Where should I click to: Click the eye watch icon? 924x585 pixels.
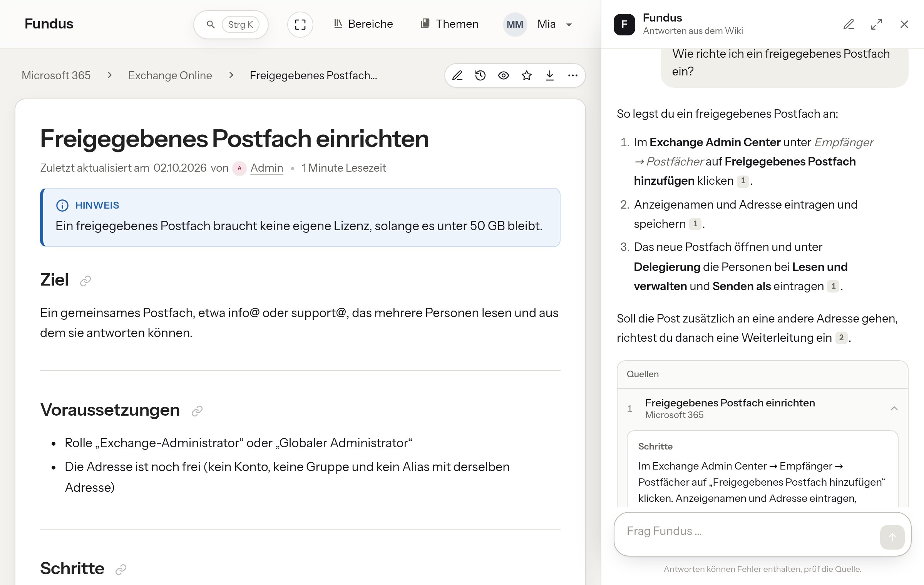504,75
